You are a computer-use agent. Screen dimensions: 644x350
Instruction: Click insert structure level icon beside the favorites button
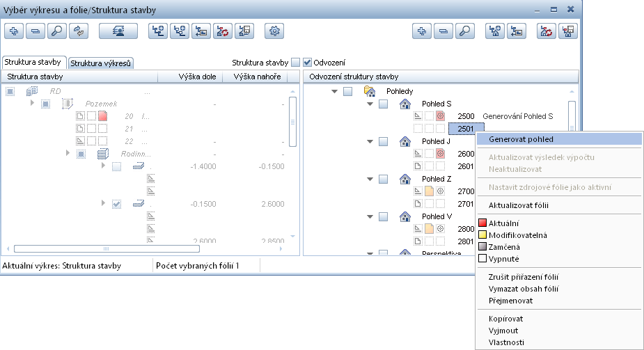point(158,31)
